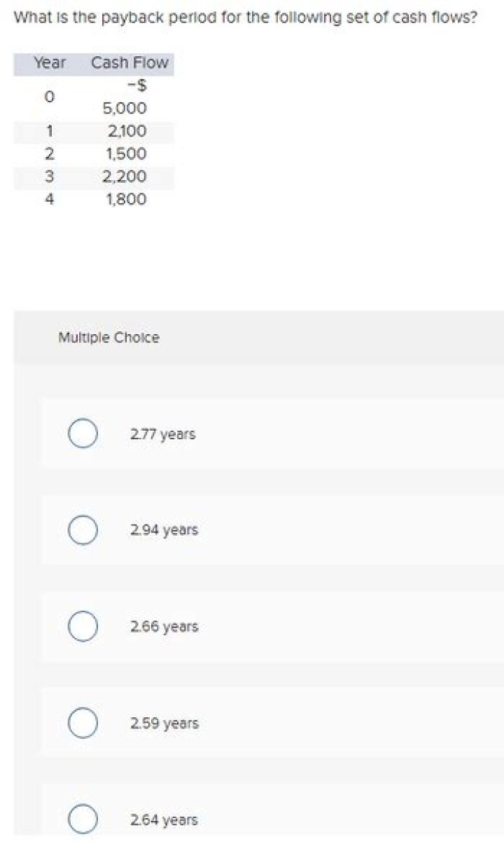504x844 pixels.
Task: Mark the 2.59 years radio circle
Action: pos(83,723)
